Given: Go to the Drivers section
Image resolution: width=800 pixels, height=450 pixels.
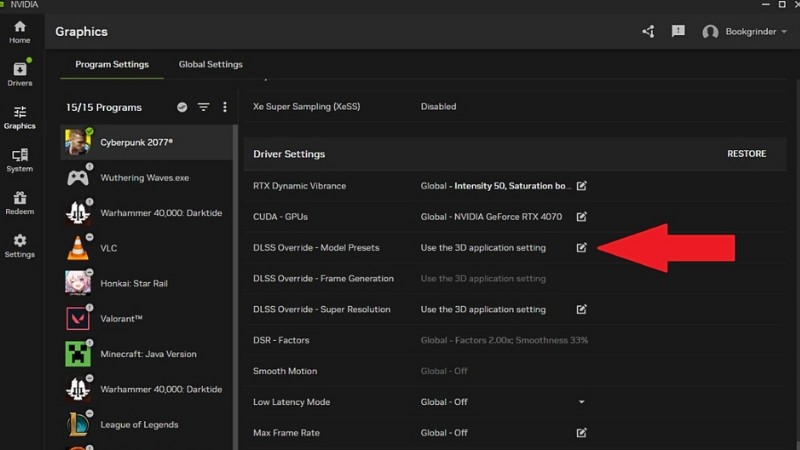Looking at the screenshot, I should pos(19,74).
